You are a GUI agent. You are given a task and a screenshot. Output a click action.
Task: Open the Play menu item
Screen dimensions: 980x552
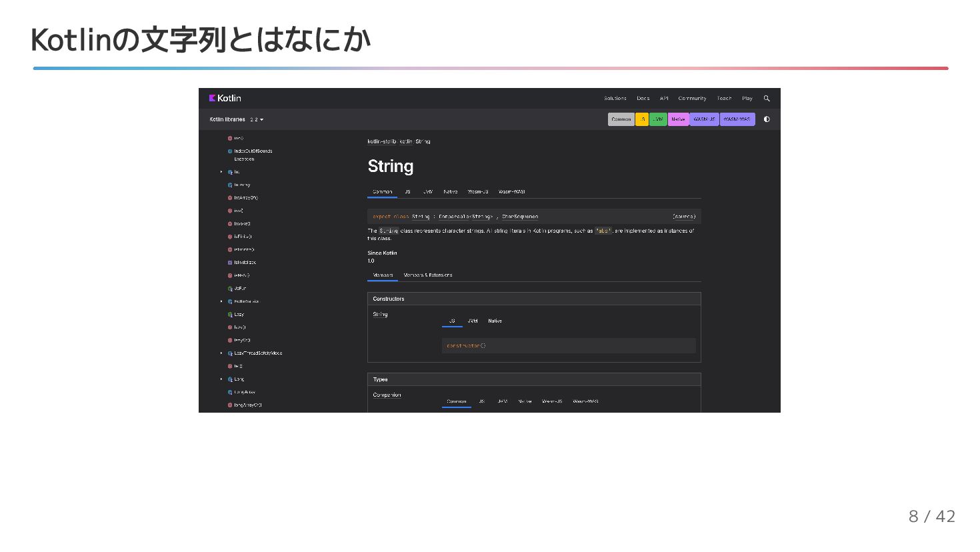tap(747, 98)
